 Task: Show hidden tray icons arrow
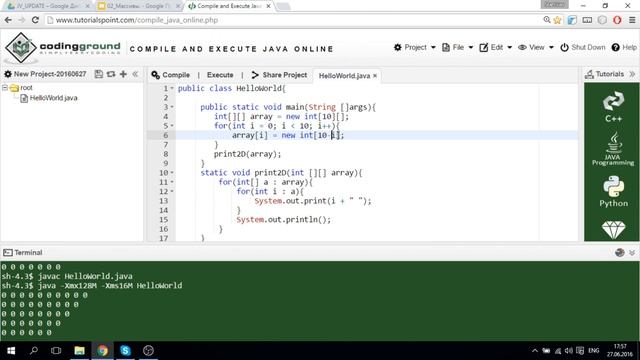click(x=534, y=351)
